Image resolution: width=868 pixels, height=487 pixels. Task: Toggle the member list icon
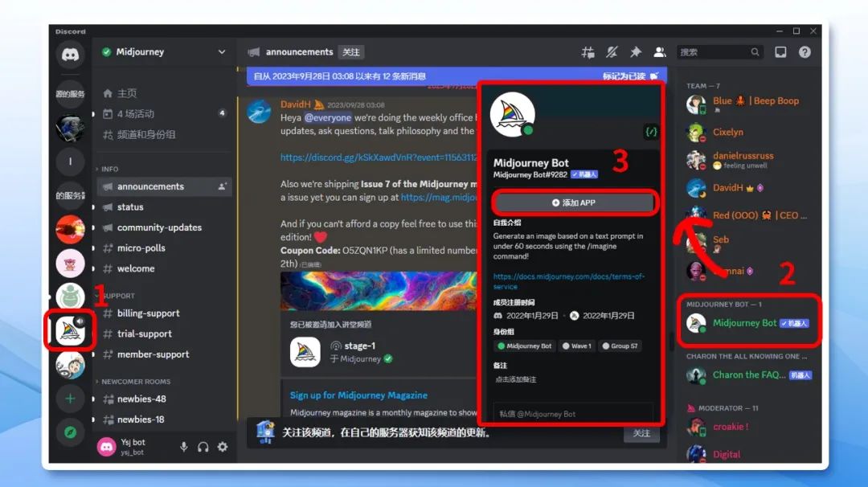tap(659, 52)
